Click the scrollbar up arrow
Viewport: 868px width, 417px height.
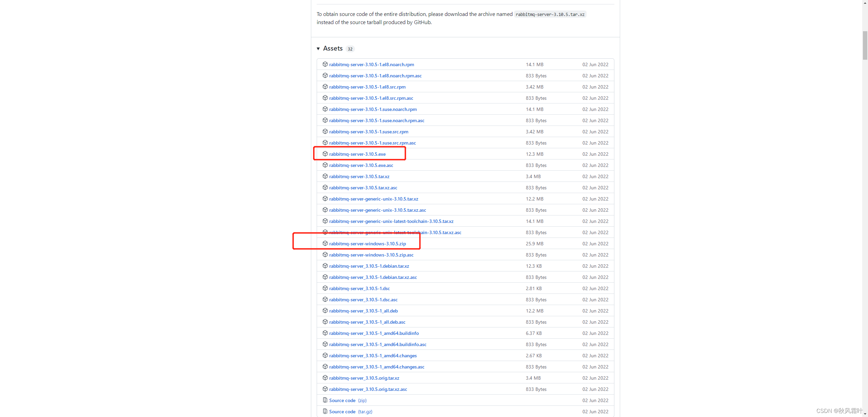(x=865, y=2)
